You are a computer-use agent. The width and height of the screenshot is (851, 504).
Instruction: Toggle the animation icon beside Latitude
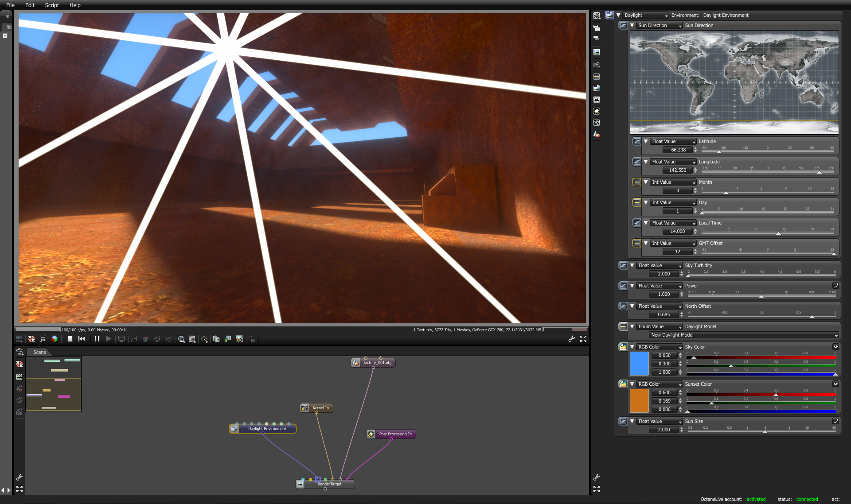[636, 141]
